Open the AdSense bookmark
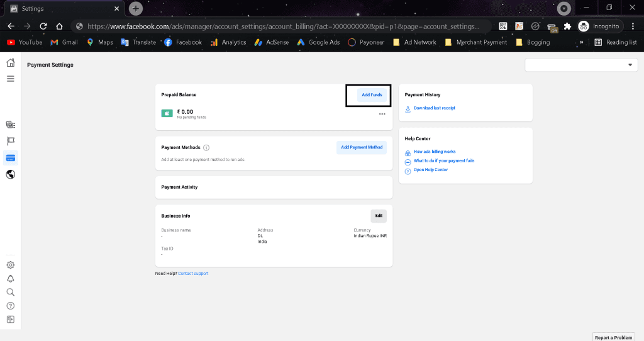The height and width of the screenshot is (341, 644). pos(271,42)
